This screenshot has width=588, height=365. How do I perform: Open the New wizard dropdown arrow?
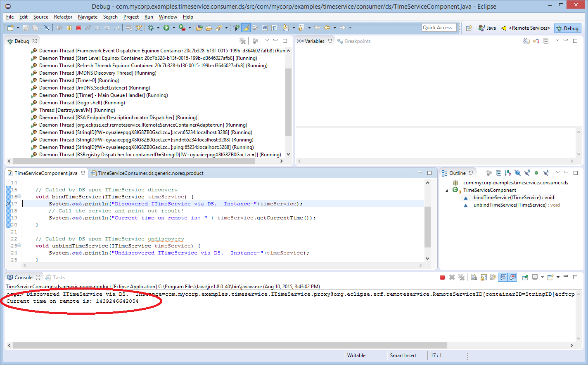point(18,28)
